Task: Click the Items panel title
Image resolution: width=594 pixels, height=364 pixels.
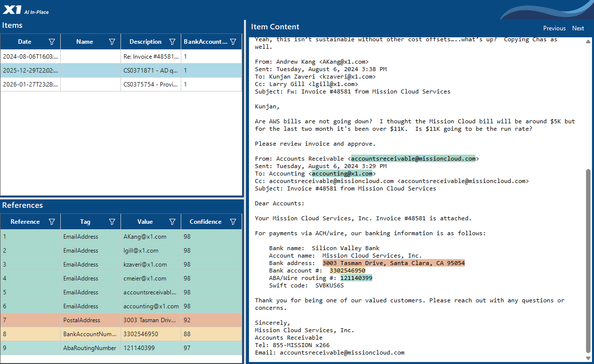Action: 12,25
